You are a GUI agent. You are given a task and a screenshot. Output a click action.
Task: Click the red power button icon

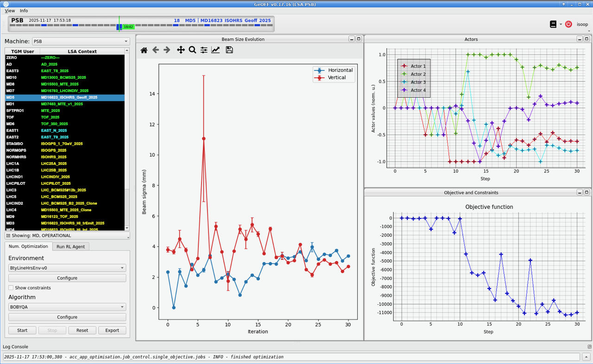pyautogui.click(x=568, y=24)
